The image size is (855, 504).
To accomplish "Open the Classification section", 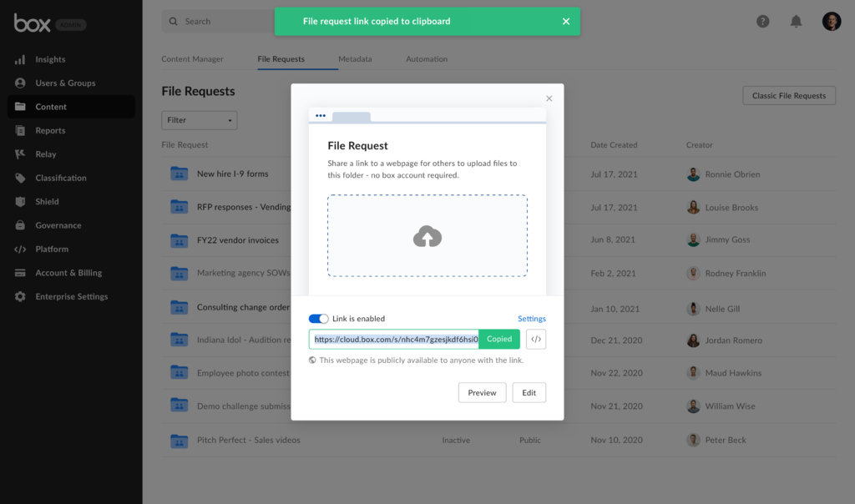I will click(60, 177).
